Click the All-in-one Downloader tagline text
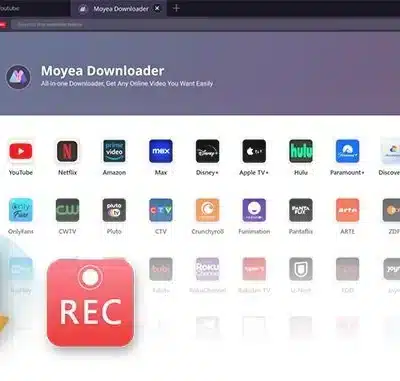Image resolution: width=400 pixels, height=381 pixels. 127,83
